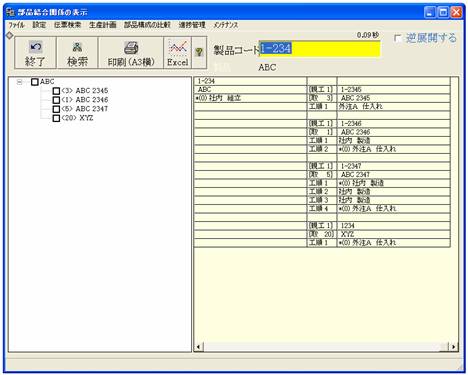Open the 伝票検索 menu
The height and width of the screenshot is (375, 468).
pyautogui.click(x=68, y=25)
